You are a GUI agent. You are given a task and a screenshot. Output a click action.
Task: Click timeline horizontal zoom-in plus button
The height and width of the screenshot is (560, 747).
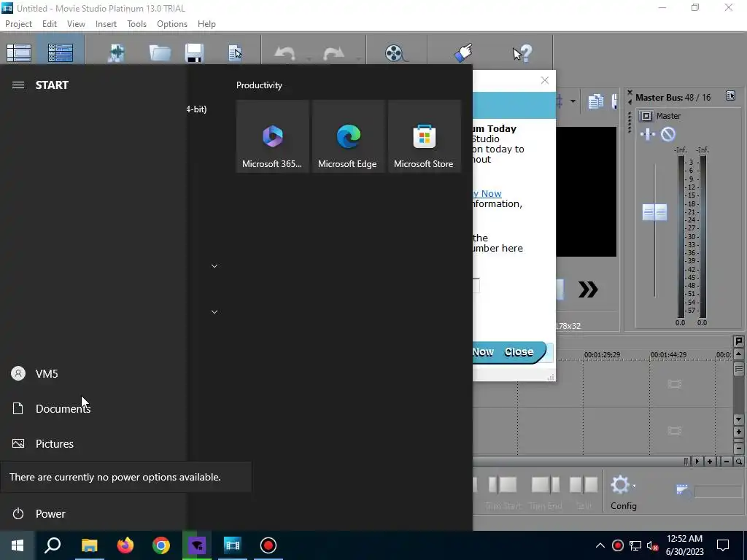coord(710,462)
